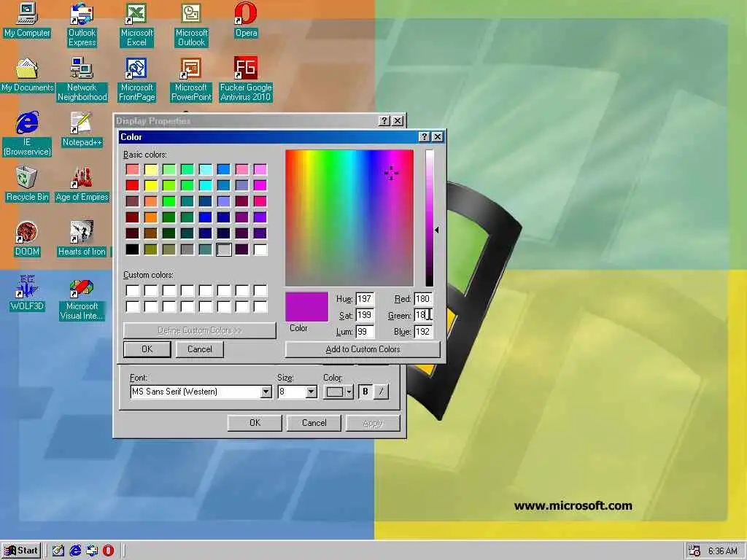This screenshot has width=747, height=560.
Task: Click the Sat value field
Action: pyautogui.click(x=365, y=315)
